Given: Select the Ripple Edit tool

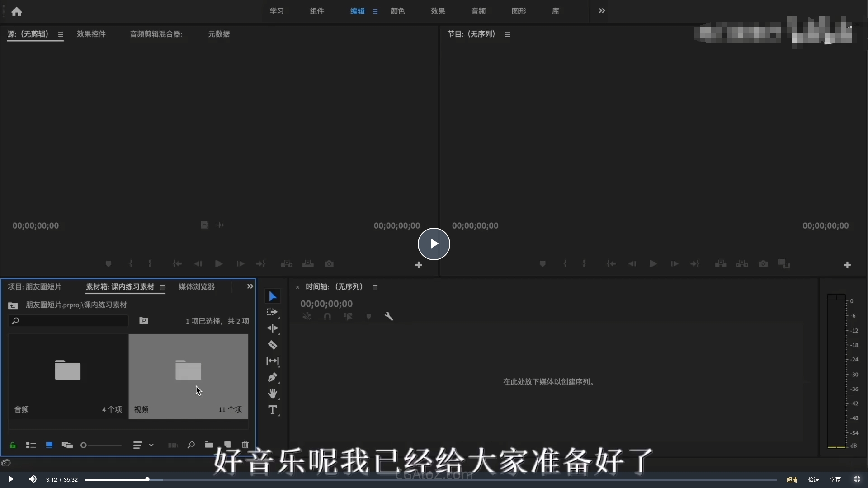Looking at the screenshot, I should click(272, 328).
